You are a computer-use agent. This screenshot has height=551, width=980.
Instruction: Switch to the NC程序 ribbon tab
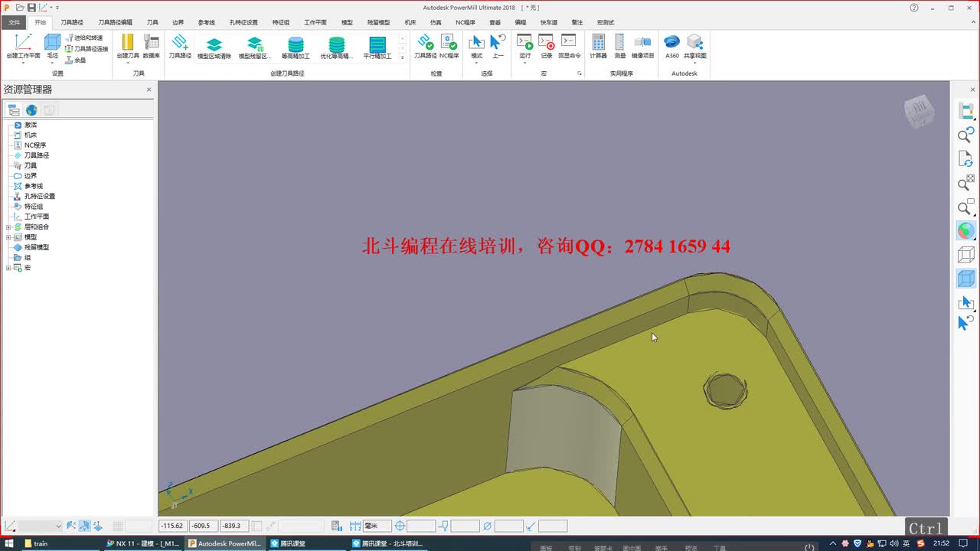tap(465, 22)
